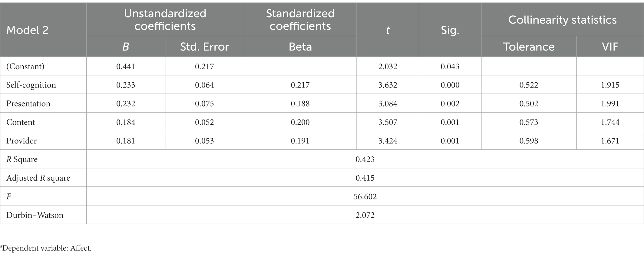Click the Provider row label
Viewport: 644px width, 256px height.
pos(21,141)
